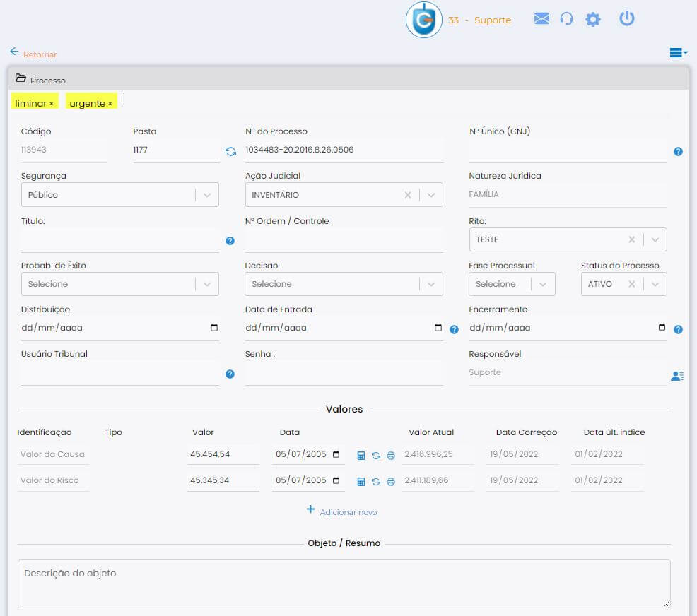Screen dimensions: 697x616
Task: View help tooltip for Nº Único (CNJ)
Action: [x=677, y=151]
